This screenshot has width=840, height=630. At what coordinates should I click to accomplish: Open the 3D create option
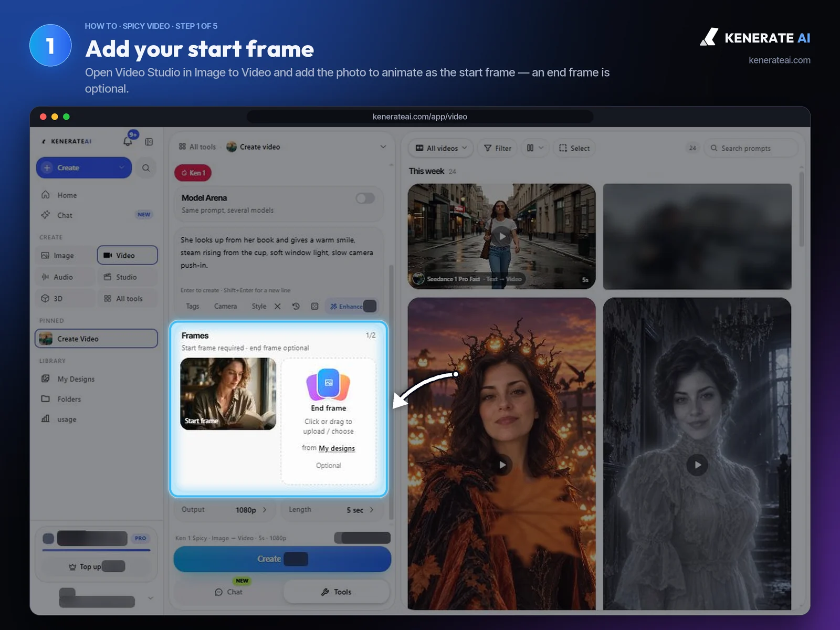(66, 298)
